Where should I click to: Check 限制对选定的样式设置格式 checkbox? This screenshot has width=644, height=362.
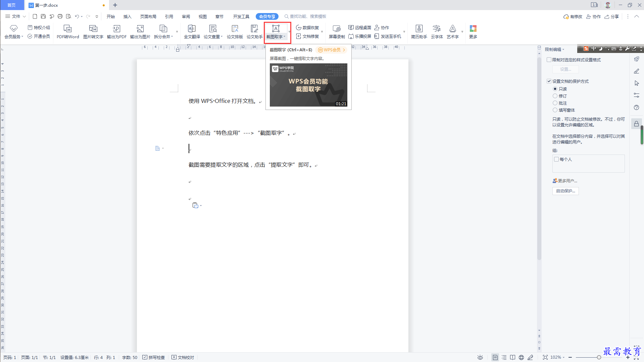(549, 60)
